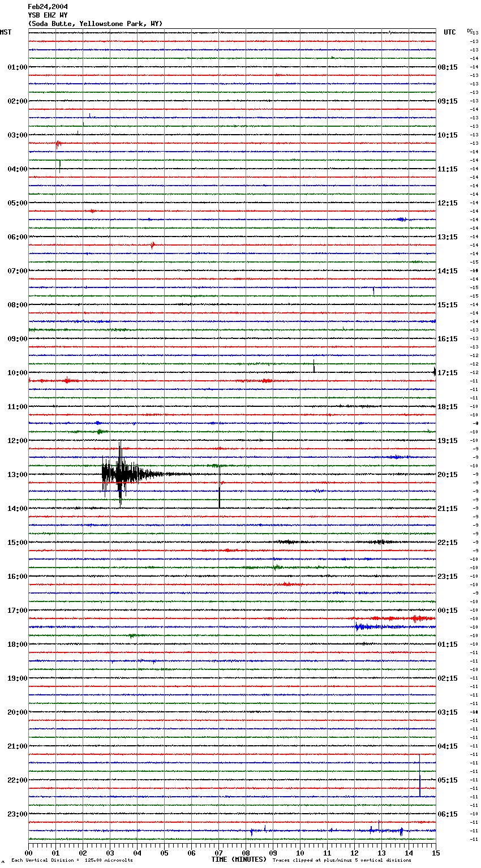This screenshot has width=481, height=868.
Task: Click the "MST" time zone label
Action: coord(6,32)
